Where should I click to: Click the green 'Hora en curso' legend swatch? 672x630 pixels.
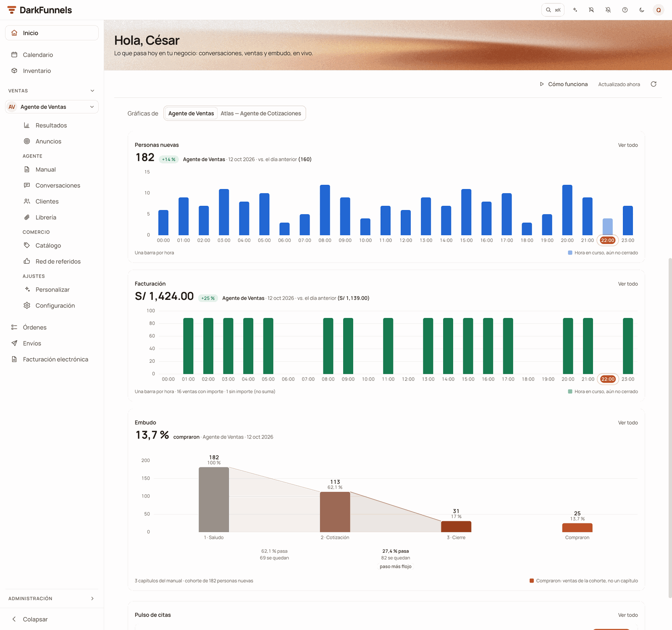[570, 391]
